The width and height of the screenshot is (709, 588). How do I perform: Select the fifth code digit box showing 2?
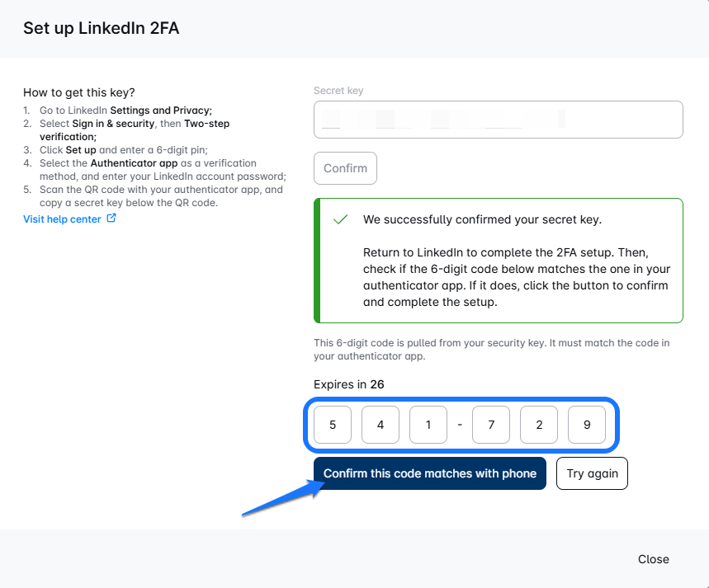539,426
